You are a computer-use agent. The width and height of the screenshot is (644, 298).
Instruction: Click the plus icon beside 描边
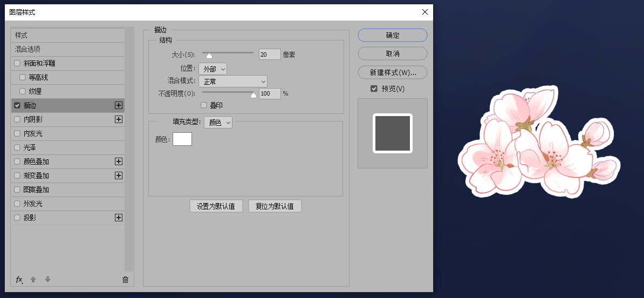click(119, 105)
